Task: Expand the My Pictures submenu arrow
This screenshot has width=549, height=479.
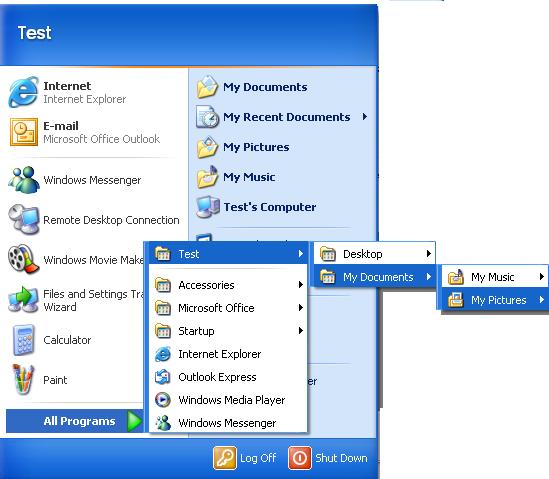Action: pos(541,300)
